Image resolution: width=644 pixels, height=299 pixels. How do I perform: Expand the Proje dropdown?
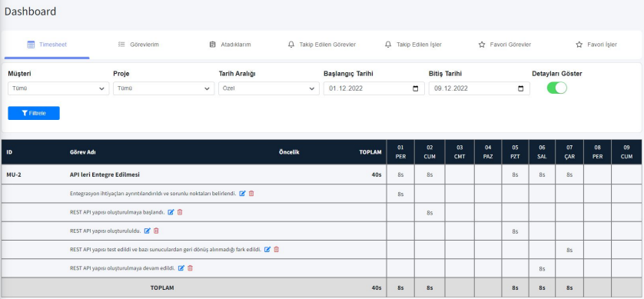point(164,88)
